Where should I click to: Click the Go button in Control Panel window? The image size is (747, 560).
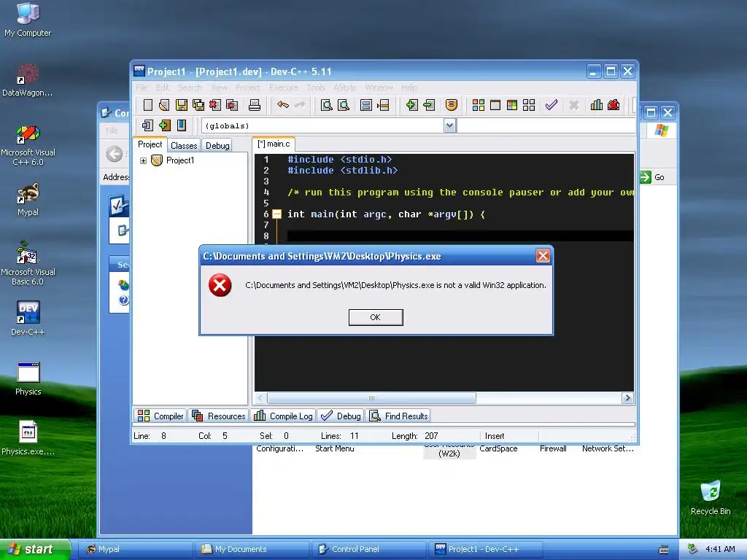click(x=653, y=177)
